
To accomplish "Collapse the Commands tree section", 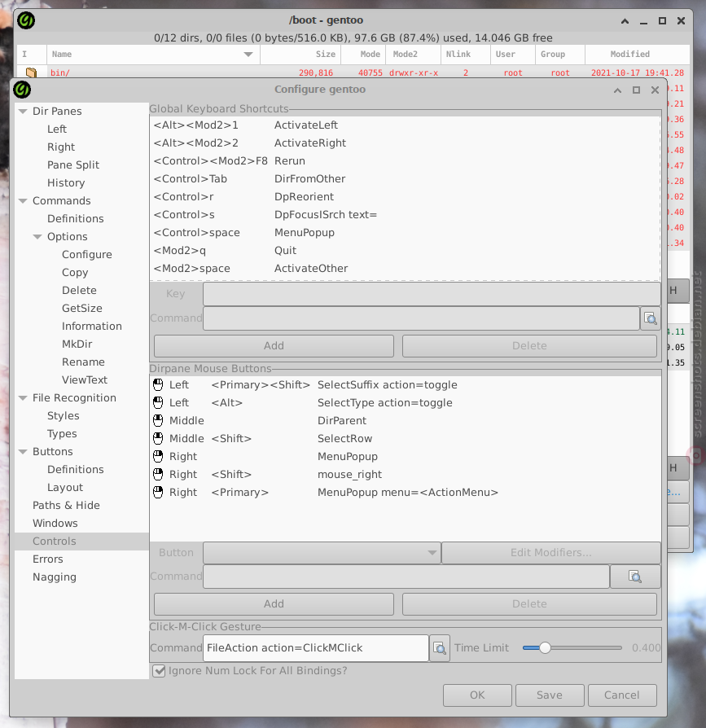I will point(23,201).
